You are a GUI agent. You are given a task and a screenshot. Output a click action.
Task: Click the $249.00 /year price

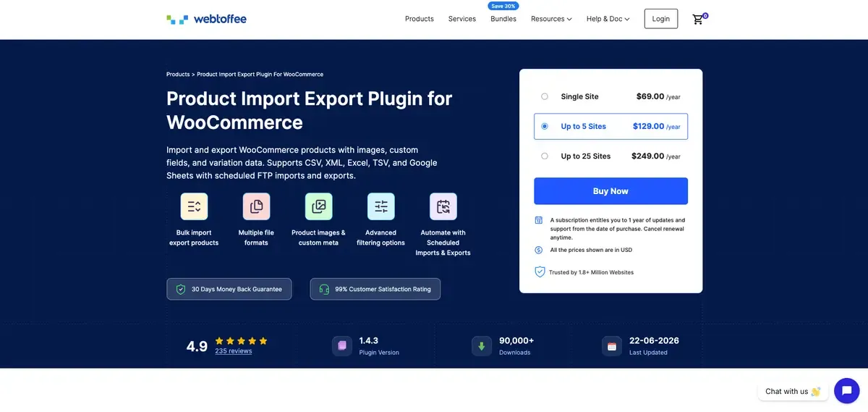[x=656, y=156]
